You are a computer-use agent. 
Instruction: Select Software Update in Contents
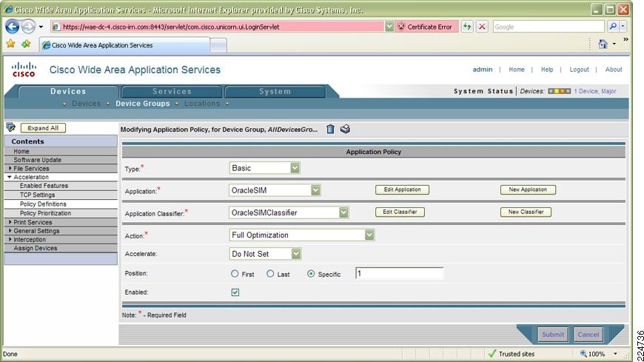(37, 160)
